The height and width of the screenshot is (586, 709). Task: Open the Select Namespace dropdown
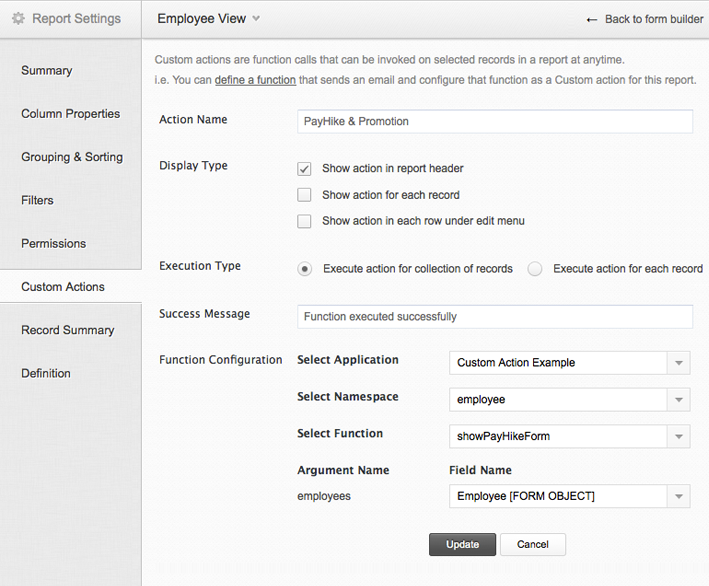(678, 400)
